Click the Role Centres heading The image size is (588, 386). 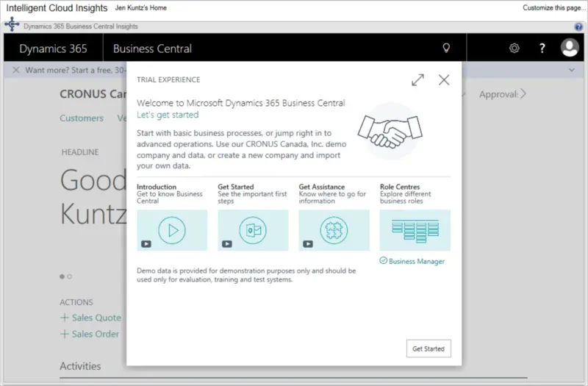pos(400,187)
